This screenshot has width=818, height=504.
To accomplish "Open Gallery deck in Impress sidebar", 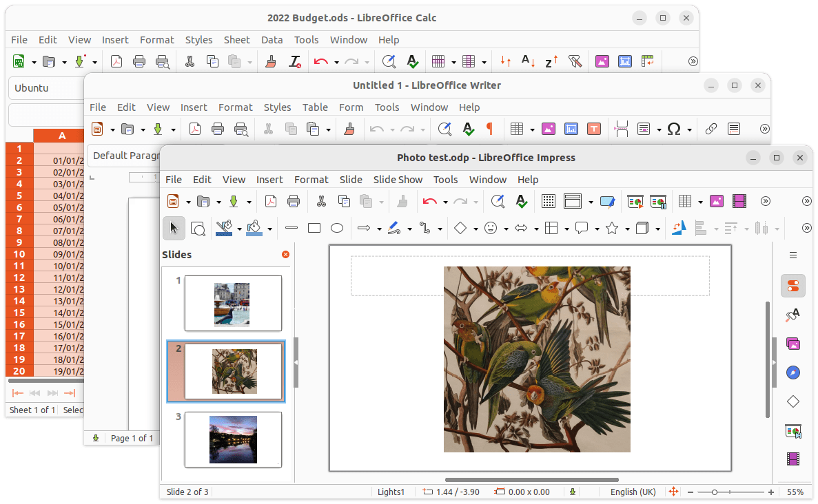I will (x=793, y=344).
